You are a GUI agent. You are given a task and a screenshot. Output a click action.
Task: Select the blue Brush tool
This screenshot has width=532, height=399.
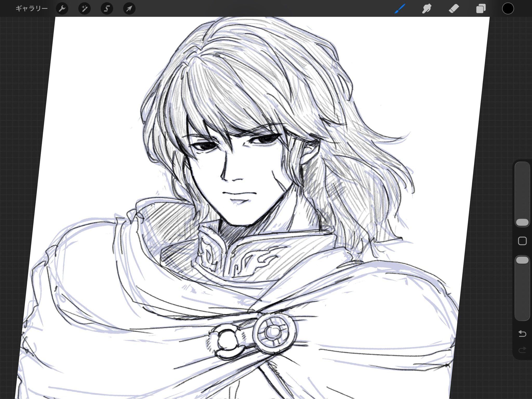400,9
